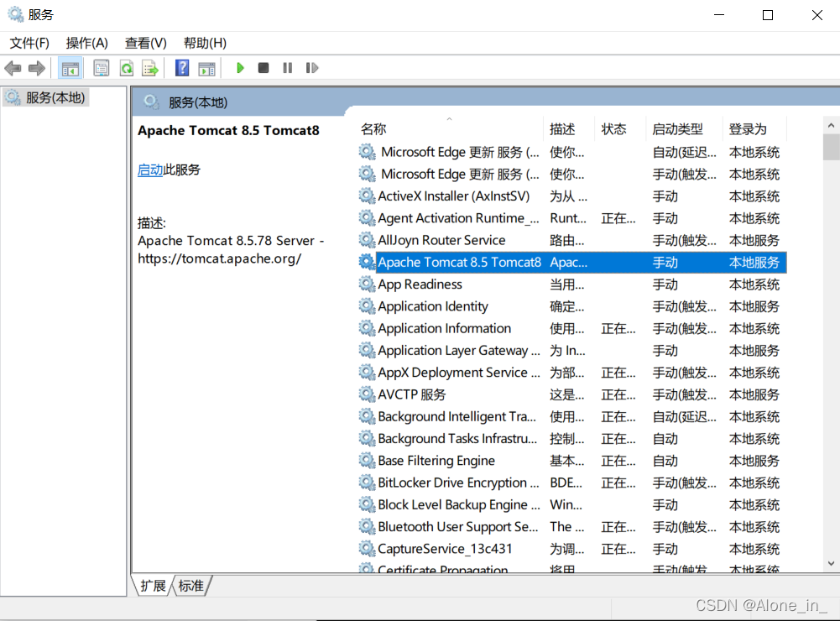This screenshot has height=621, width=840.
Task: Sort by the 名称 column header
Action: pyautogui.click(x=373, y=128)
